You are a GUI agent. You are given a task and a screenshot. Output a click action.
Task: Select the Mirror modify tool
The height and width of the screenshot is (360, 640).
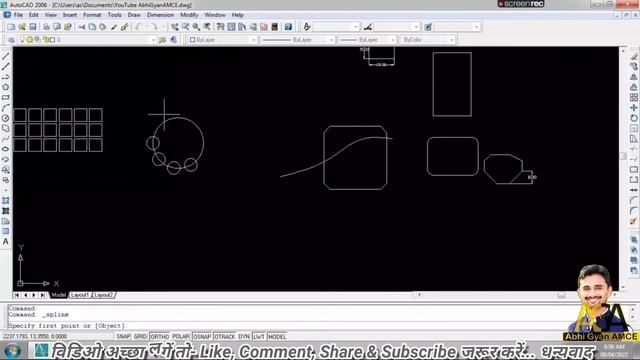click(633, 77)
